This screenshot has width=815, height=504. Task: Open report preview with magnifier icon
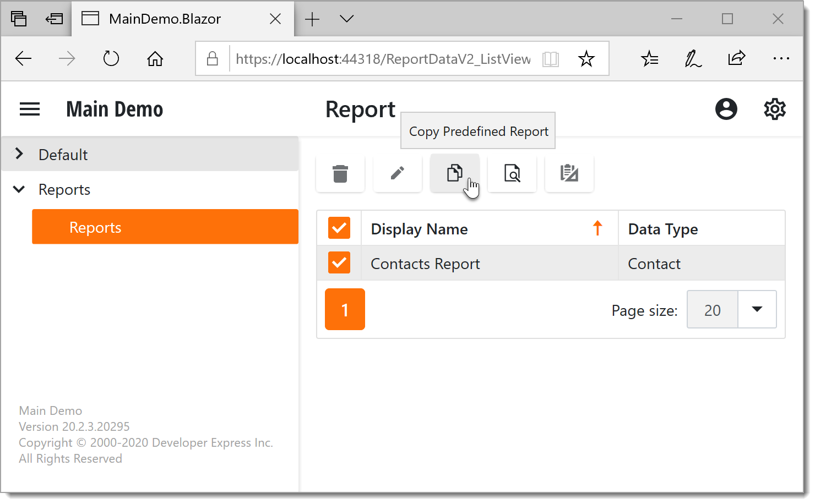512,174
